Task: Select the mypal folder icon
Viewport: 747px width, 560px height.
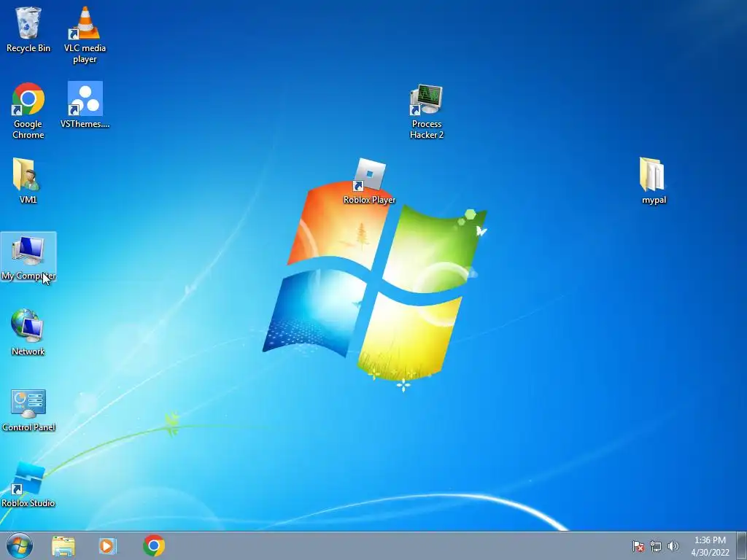Action: tap(654, 181)
